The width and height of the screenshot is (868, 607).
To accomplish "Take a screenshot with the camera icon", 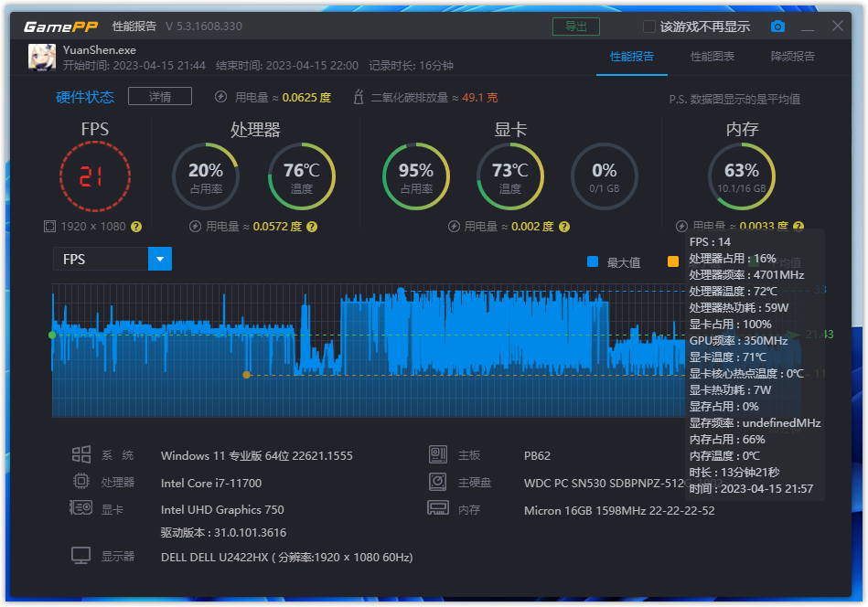I will coord(777,26).
